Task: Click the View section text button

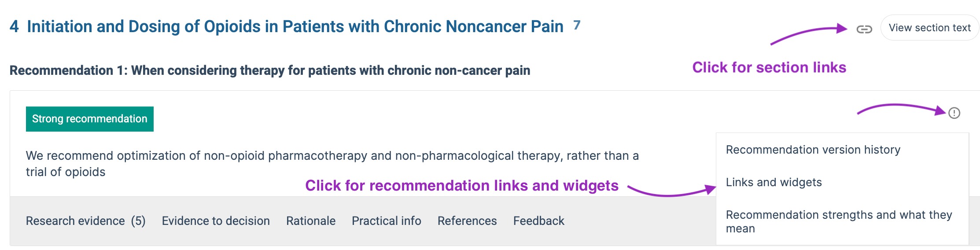Action: coord(929,28)
